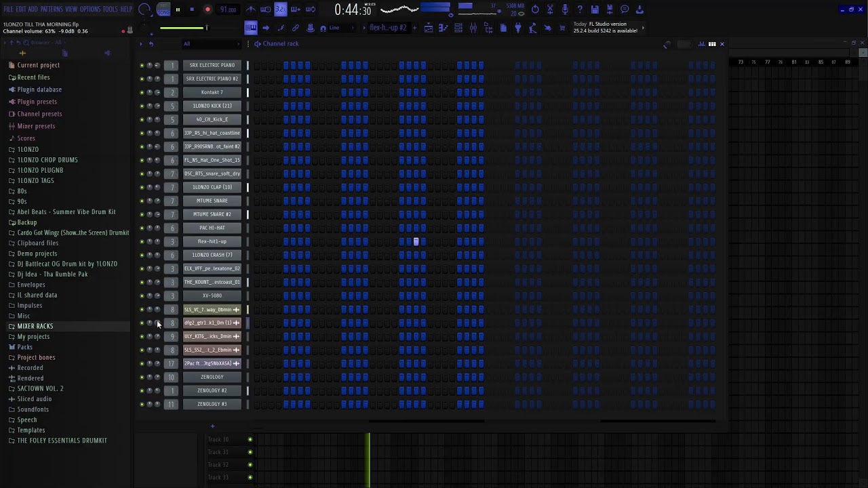Select the ZENOLOGY #3 channel button
Viewport: 868px width, 488px height.
click(x=212, y=404)
